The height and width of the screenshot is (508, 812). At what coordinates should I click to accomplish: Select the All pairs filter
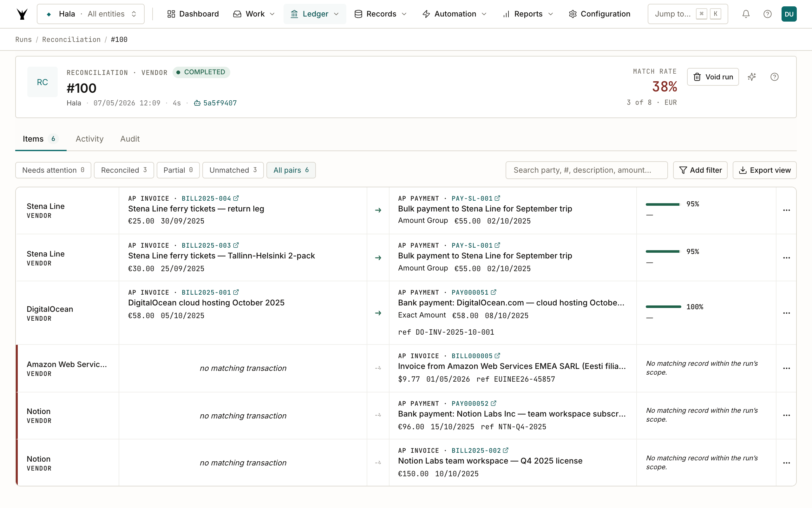pos(291,170)
